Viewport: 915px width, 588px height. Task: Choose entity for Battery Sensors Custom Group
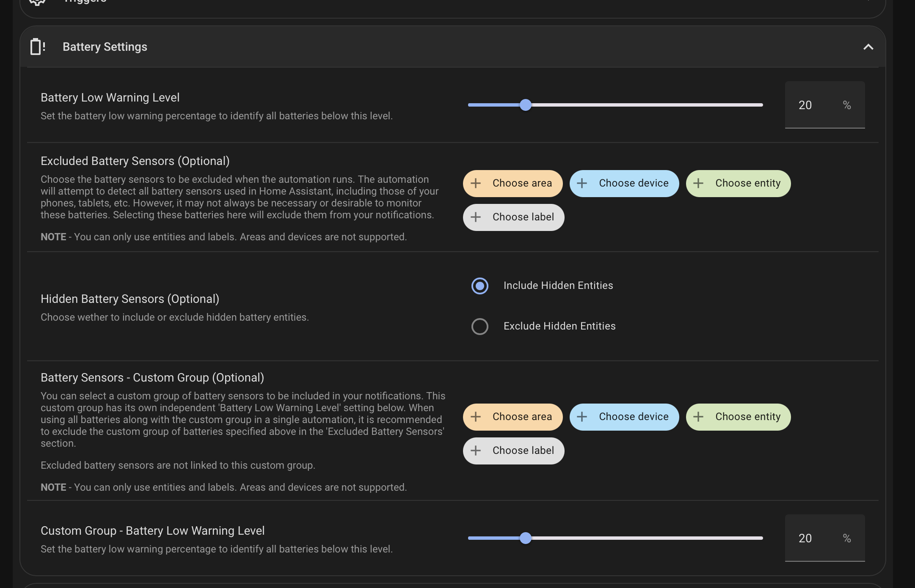point(738,417)
